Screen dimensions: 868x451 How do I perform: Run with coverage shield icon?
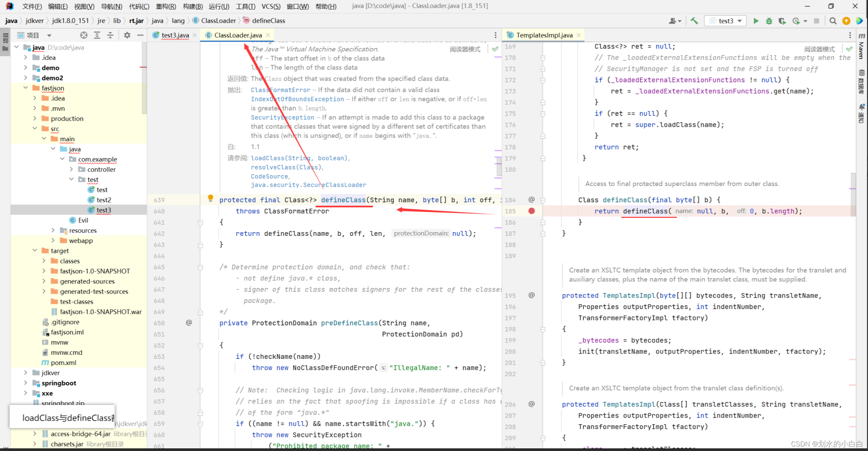(782, 21)
